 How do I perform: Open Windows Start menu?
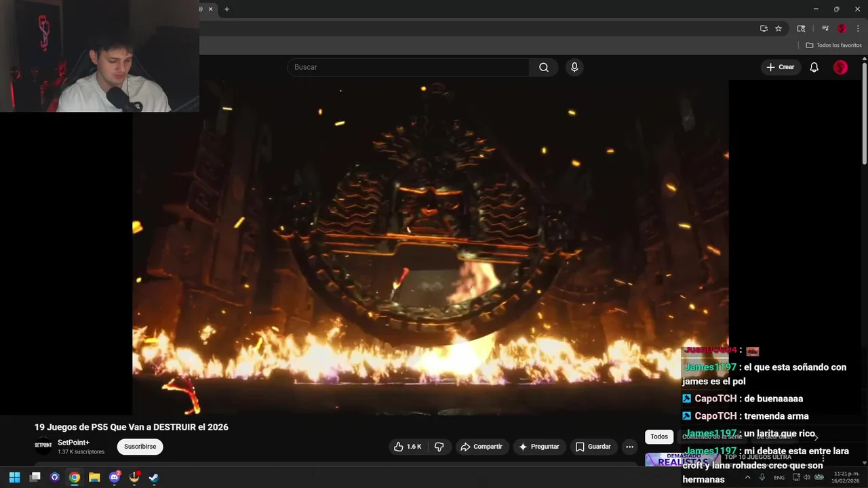tap(14, 477)
